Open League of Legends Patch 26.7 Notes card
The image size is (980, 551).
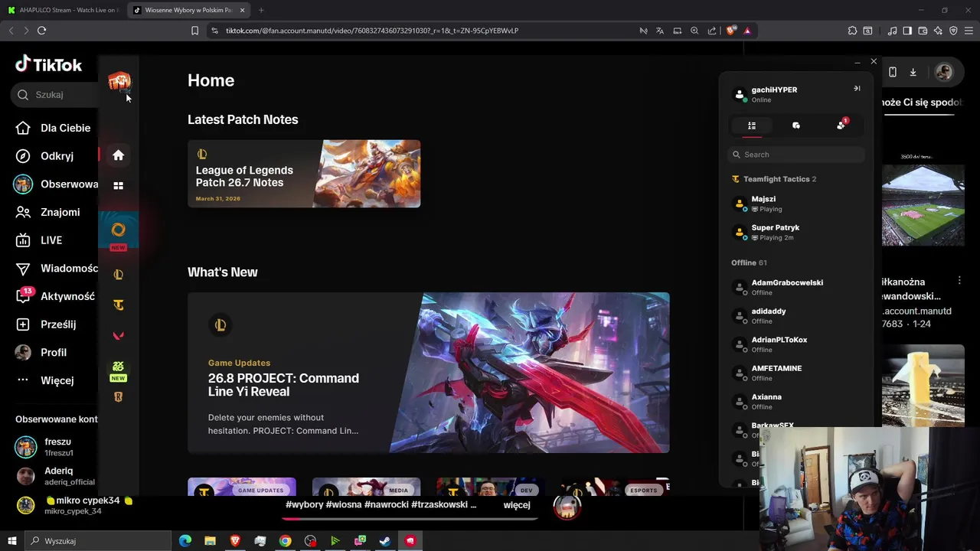[x=304, y=174]
